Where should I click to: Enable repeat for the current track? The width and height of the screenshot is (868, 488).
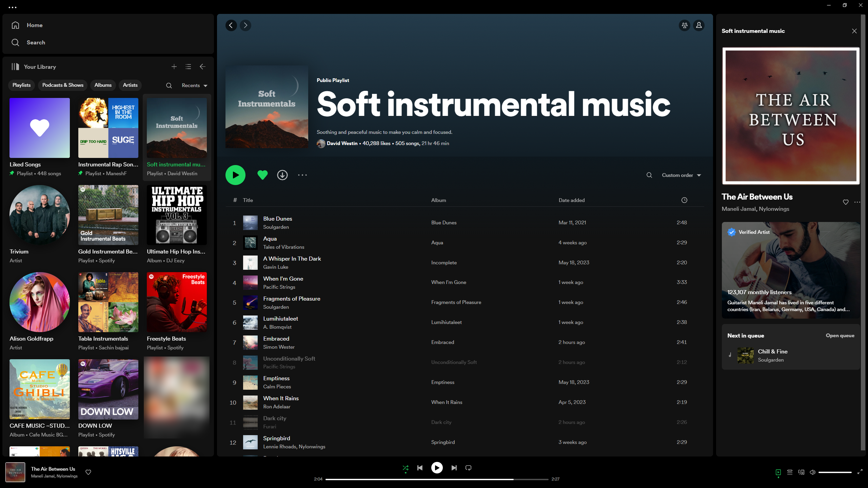pos(468,468)
